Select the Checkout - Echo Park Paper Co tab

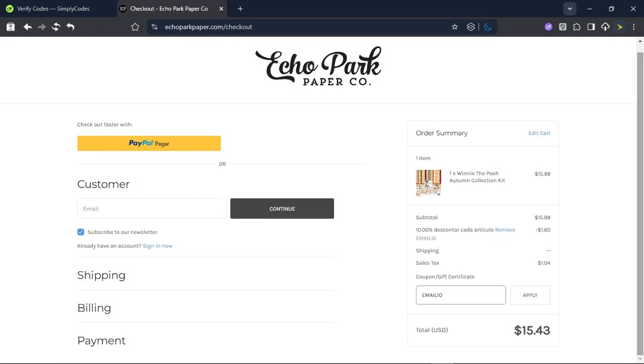[x=169, y=9]
